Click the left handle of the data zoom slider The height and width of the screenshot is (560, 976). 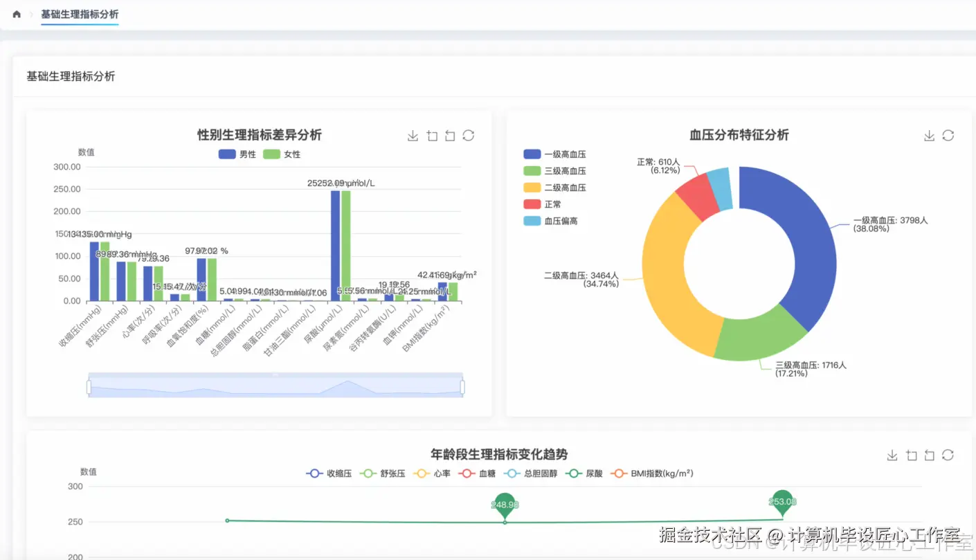pos(89,387)
